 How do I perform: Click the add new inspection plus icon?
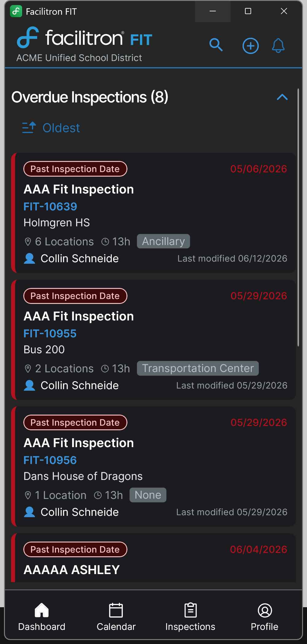251,46
